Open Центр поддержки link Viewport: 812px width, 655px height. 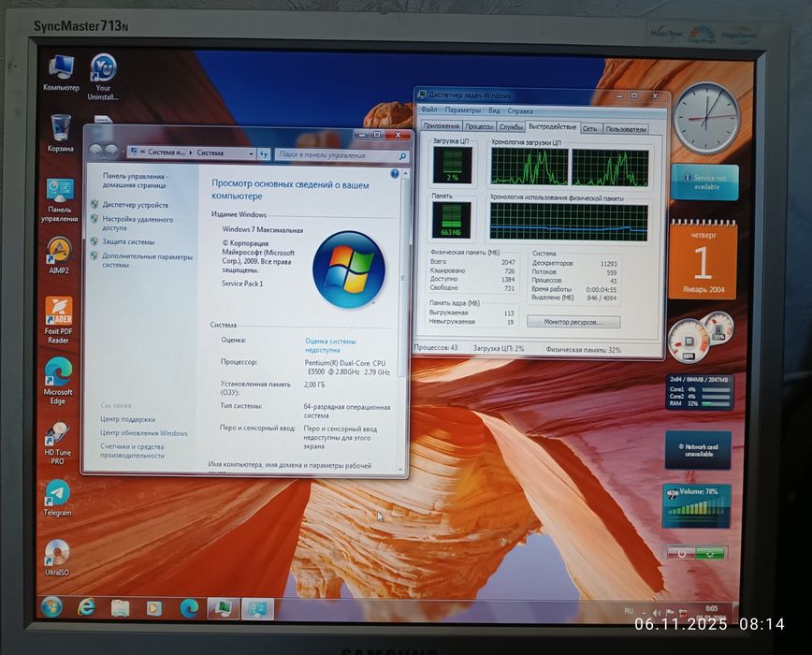point(127,419)
